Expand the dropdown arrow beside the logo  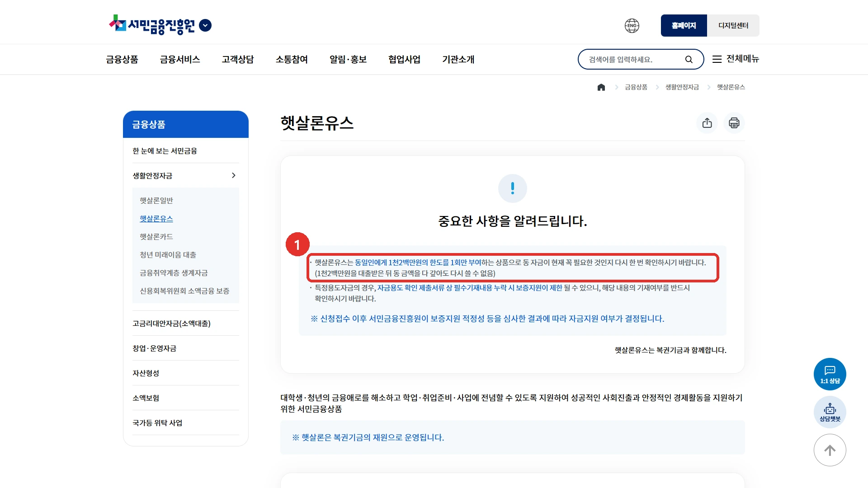point(205,25)
